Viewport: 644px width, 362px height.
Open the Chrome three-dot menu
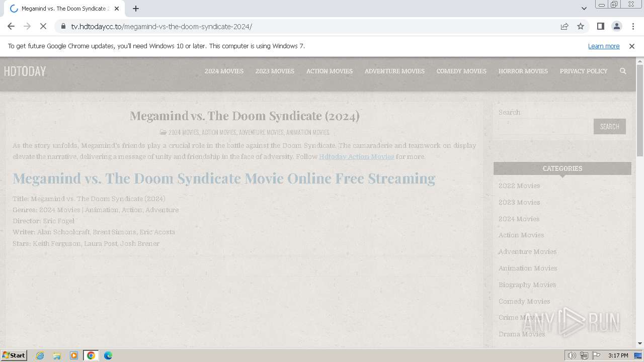pos(633,26)
